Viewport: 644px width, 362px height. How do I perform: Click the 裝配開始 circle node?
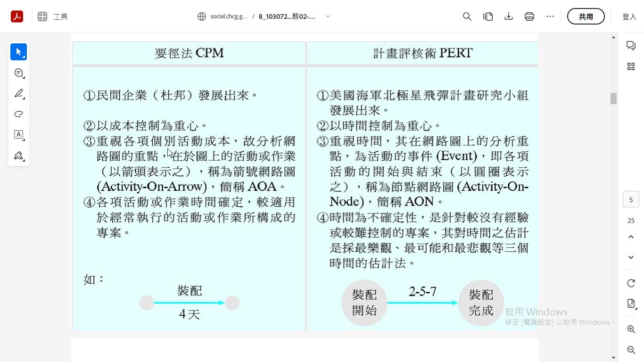pyautogui.click(x=364, y=303)
